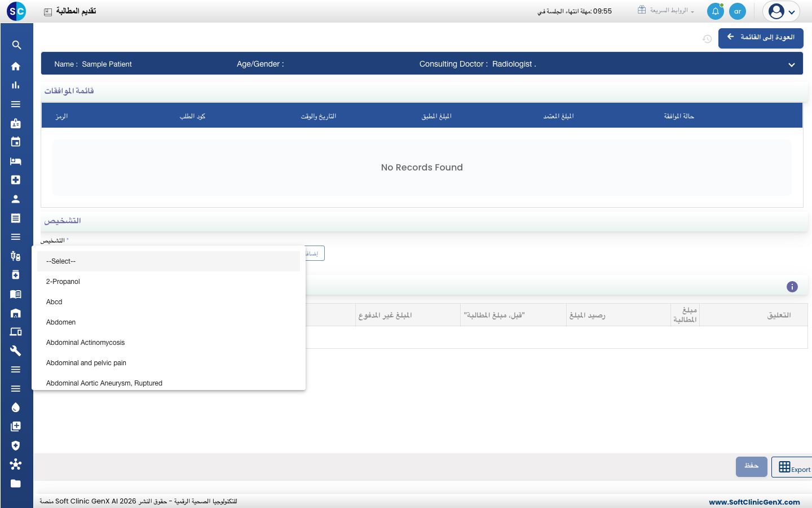Expand the patient details banner chevron
The image size is (812, 508).
[x=792, y=65]
